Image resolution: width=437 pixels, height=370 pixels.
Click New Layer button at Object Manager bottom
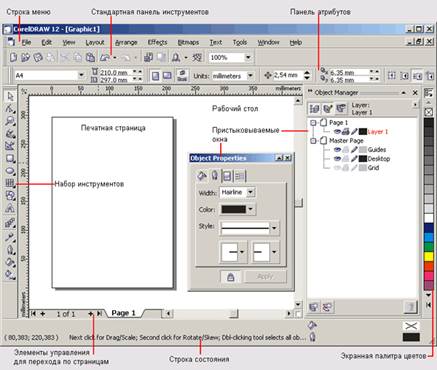(314, 307)
